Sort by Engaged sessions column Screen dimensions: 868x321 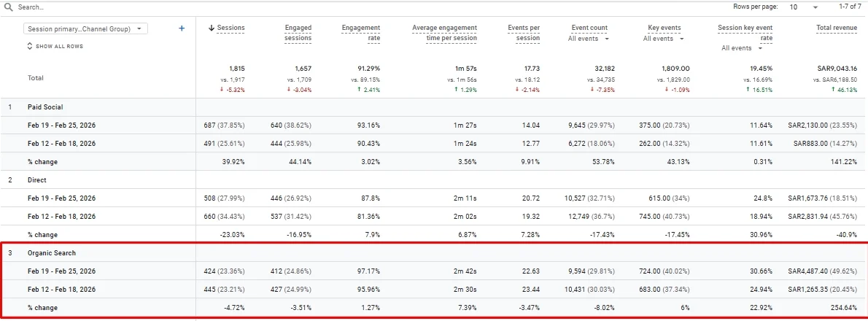298,33
